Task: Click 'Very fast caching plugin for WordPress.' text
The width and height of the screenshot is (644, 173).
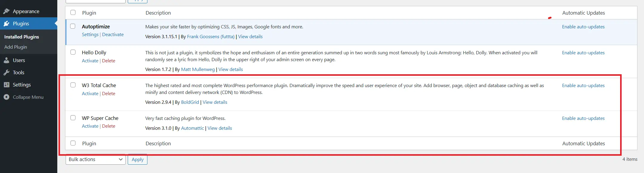Action: [185, 118]
